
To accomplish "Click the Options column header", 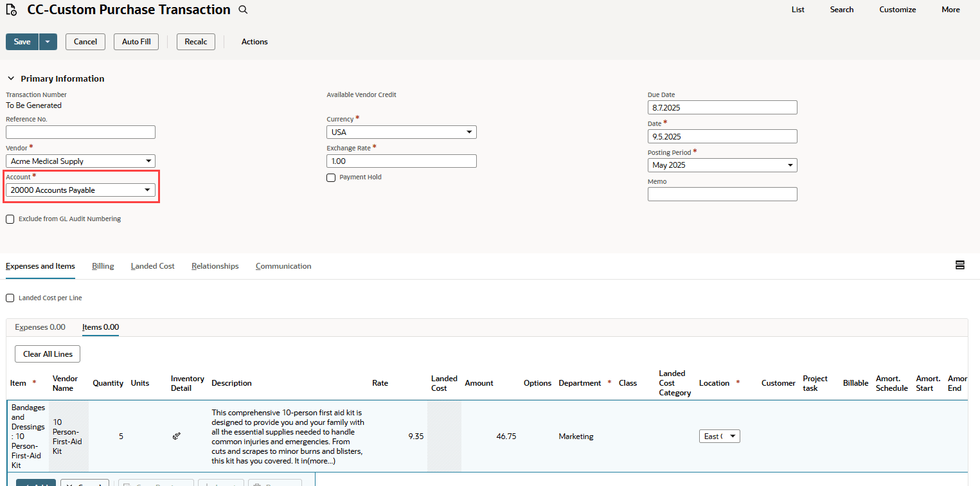I will click(537, 383).
